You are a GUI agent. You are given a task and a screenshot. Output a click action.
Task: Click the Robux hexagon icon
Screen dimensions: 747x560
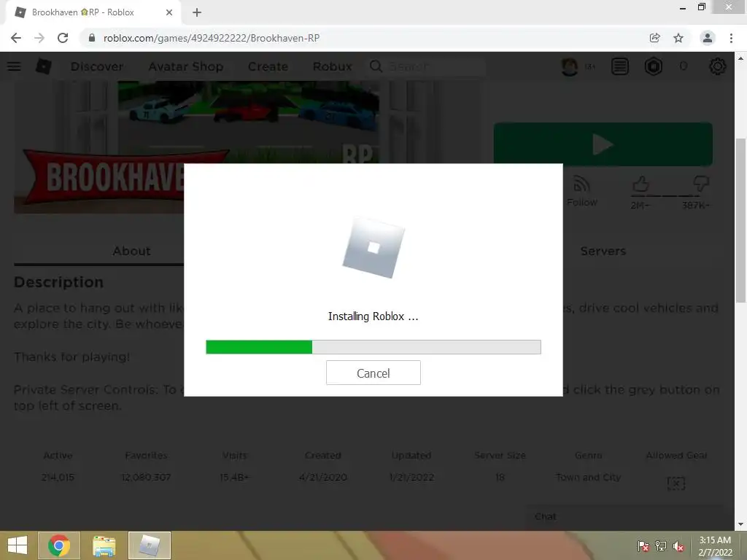click(654, 66)
